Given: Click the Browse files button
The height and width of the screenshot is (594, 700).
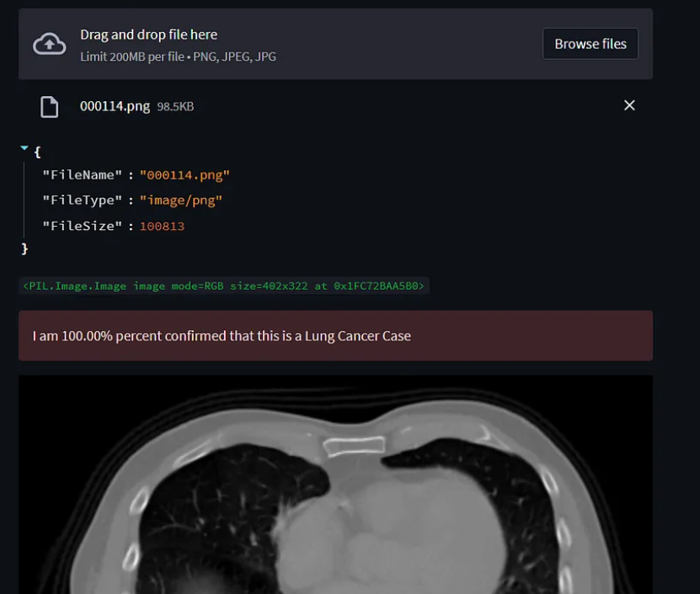Looking at the screenshot, I should 590,43.
